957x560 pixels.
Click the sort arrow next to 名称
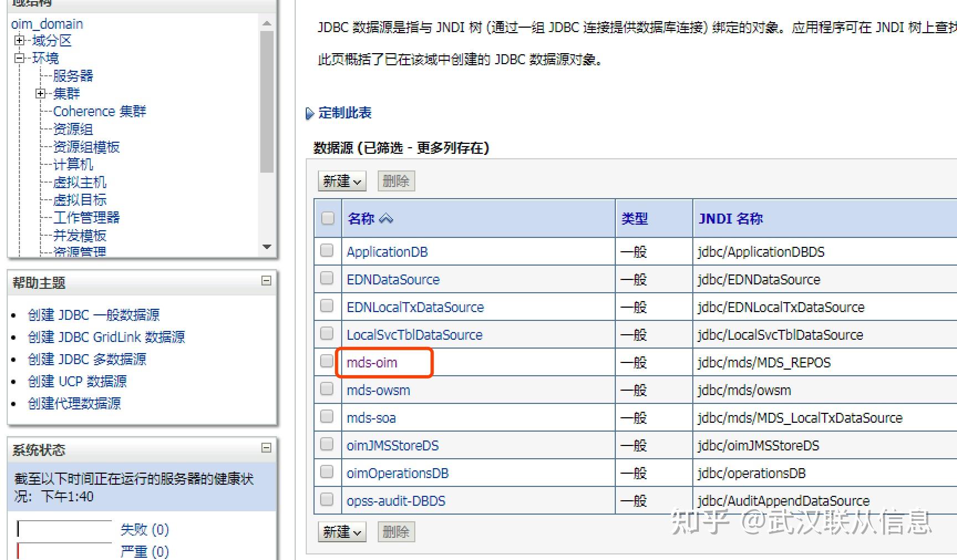coord(387,219)
